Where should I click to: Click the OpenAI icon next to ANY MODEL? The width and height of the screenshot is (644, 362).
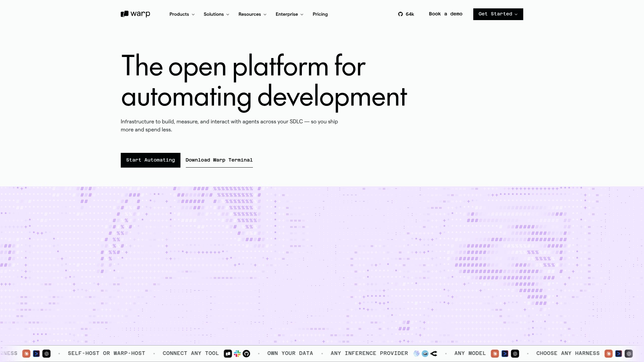click(515, 354)
